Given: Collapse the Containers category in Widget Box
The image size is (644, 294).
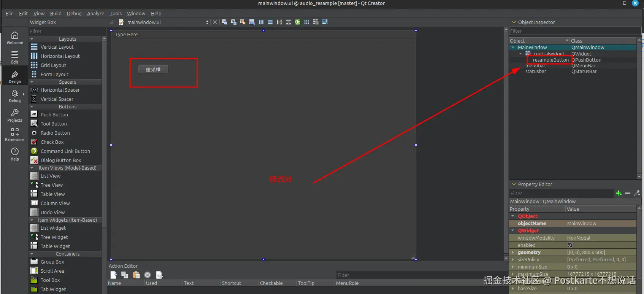Looking at the screenshot, I should 32,254.
